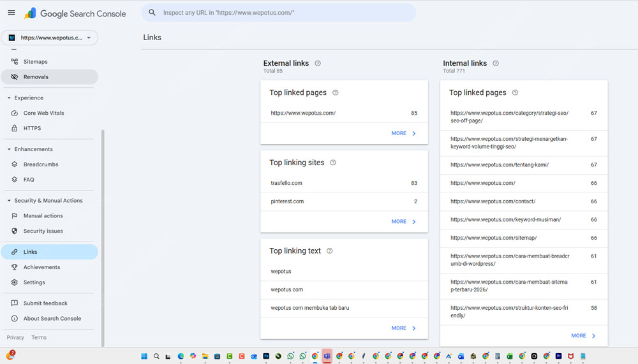Select the strategi-menargetkan-keyword internal link row

(524, 143)
